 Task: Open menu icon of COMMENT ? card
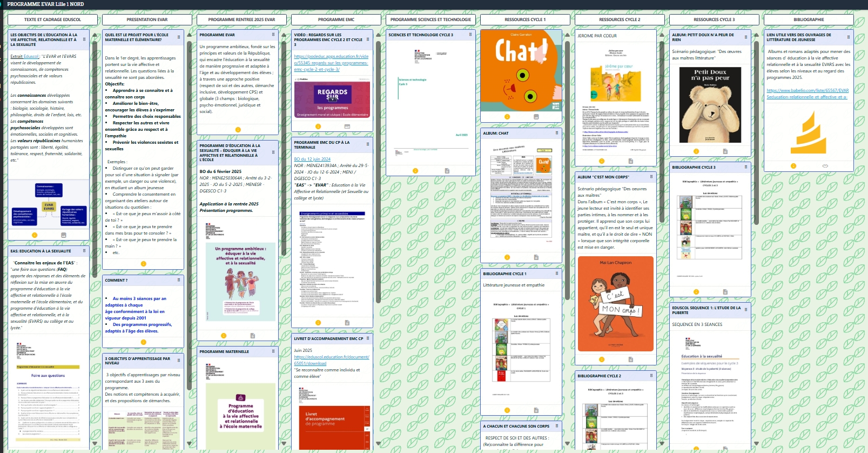(x=179, y=280)
